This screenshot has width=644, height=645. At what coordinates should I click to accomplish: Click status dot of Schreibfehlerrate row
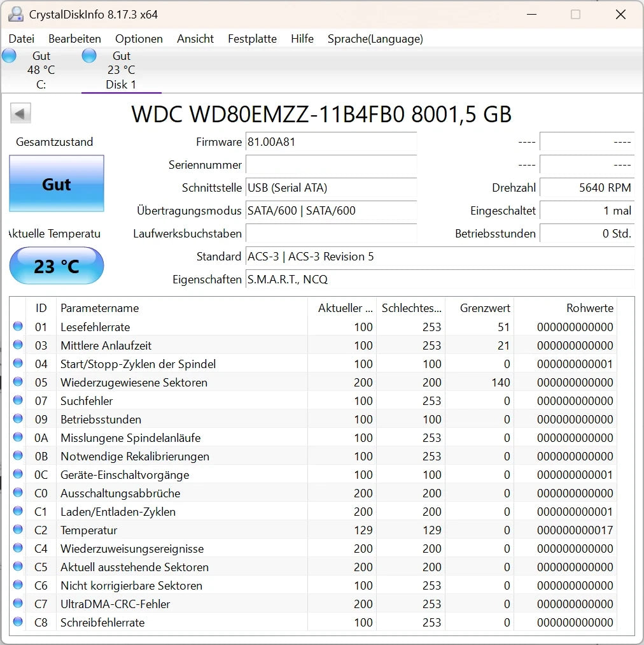(18, 622)
